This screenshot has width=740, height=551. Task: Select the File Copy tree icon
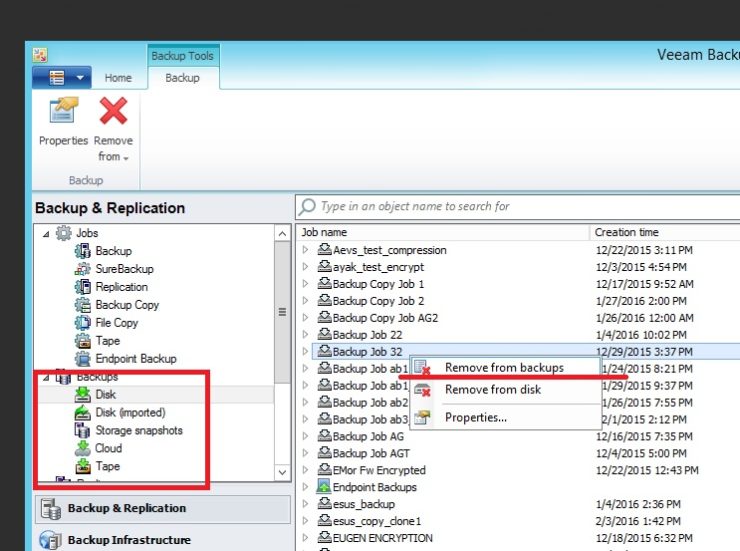pyautogui.click(x=83, y=323)
